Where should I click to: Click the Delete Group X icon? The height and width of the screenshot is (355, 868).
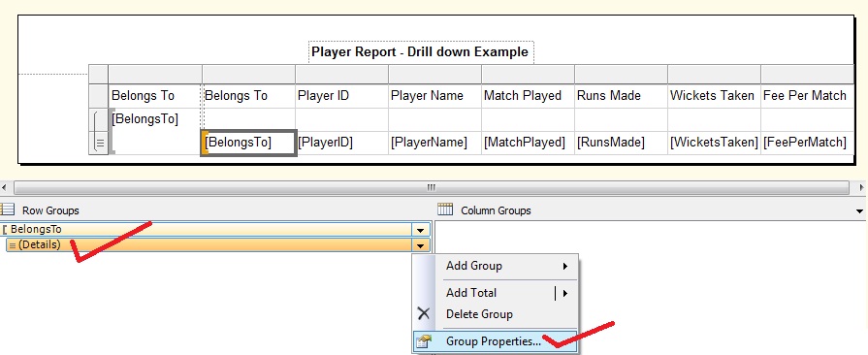(x=424, y=314)
